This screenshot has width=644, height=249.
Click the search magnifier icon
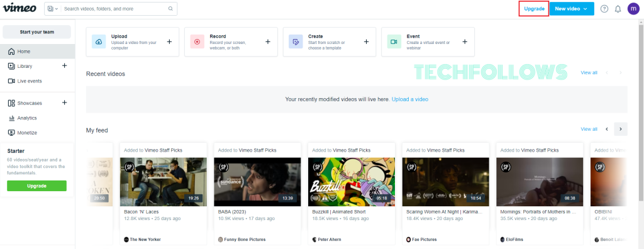pos(171,9)
